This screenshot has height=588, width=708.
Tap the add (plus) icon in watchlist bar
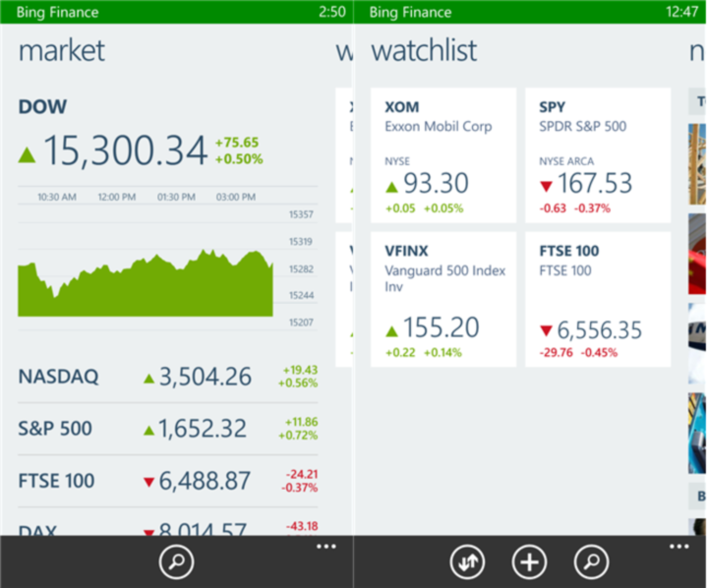tap(530, 562)
